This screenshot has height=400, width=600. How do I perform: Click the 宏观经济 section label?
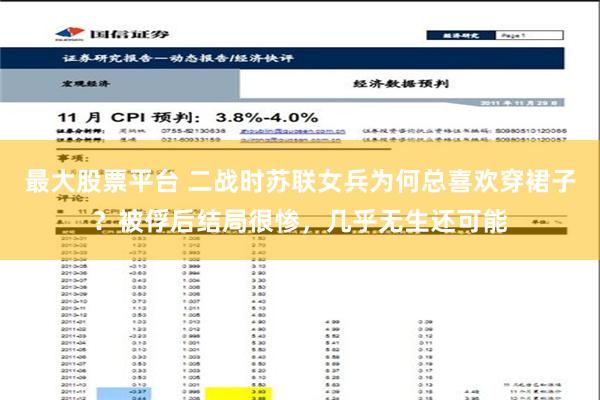click(x=86, y=83)
